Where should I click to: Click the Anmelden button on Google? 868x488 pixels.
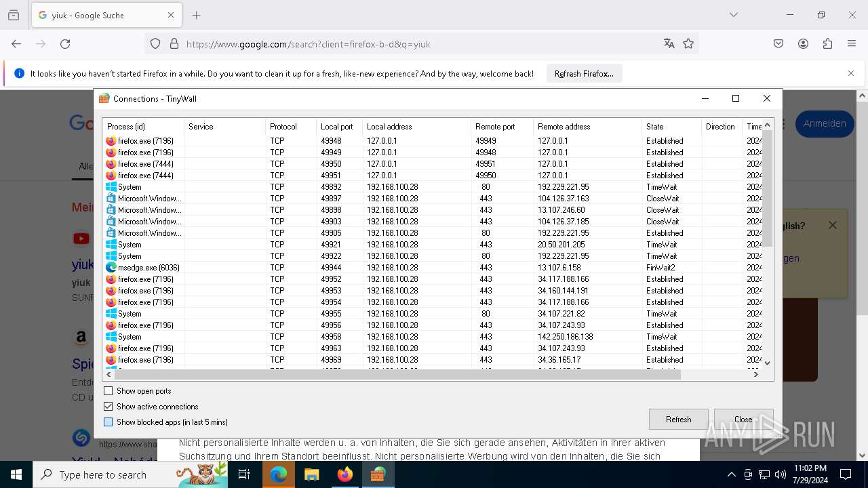coord(825,124)
